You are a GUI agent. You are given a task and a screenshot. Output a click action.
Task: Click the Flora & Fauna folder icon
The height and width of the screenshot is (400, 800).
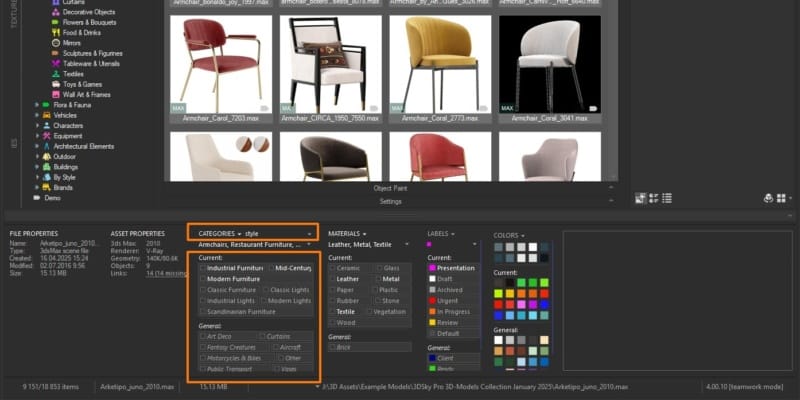[46, 105]
